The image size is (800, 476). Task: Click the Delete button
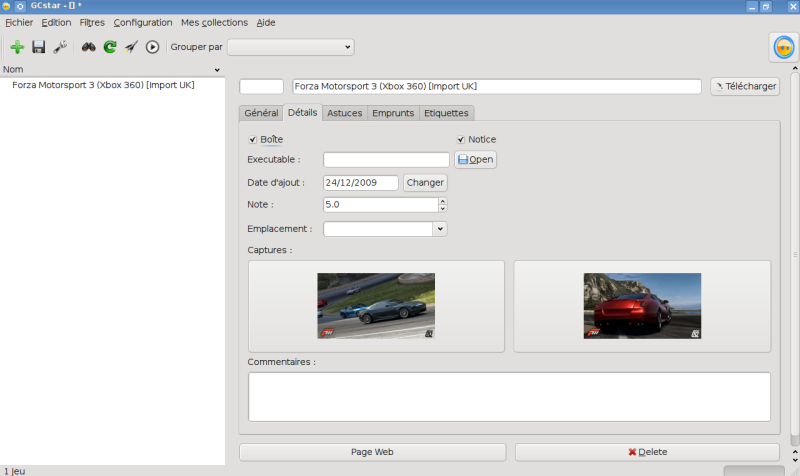(647, 452)
